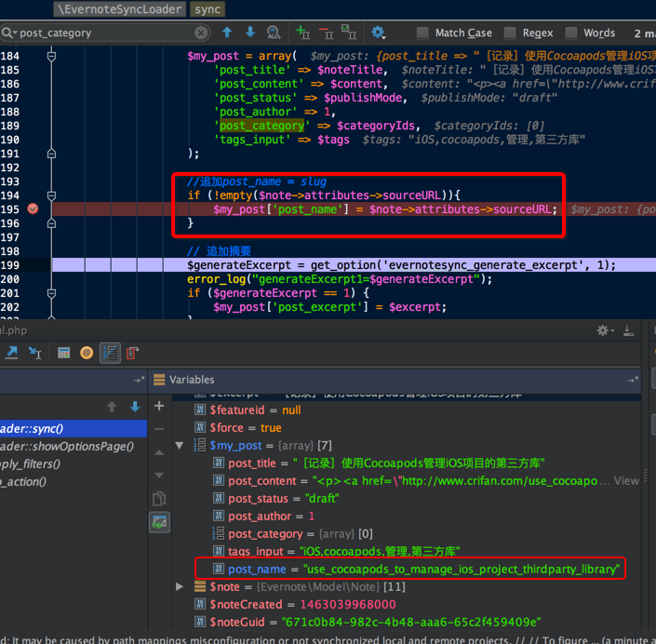Add new watch with plus icon
656x644 pixels.
tap(159, 406)
